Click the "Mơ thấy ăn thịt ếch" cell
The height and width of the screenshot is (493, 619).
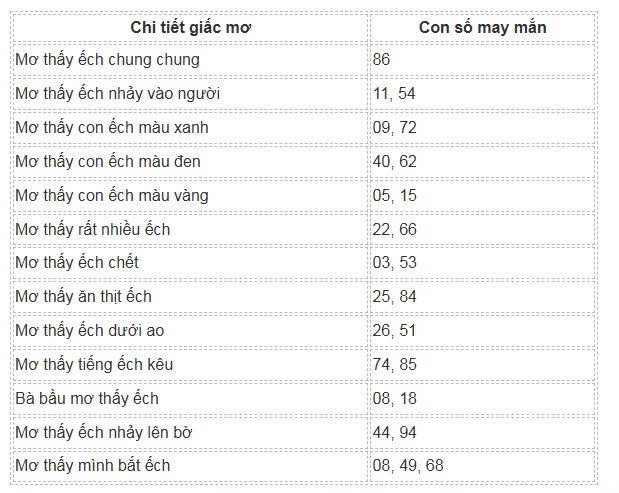(x=84, y=297)
